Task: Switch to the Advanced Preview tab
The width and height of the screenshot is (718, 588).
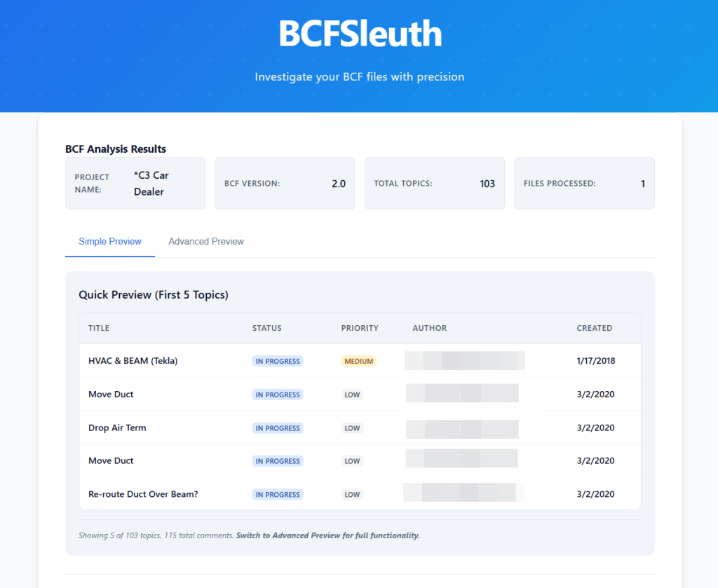Action: [x=206, y=242]
